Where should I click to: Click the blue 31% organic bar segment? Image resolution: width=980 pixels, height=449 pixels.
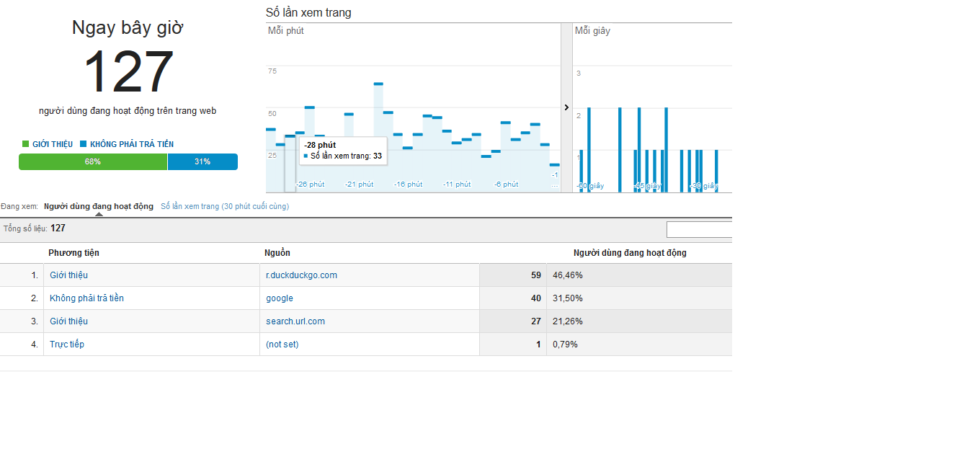pyautogui.click(x=202, y=161)
